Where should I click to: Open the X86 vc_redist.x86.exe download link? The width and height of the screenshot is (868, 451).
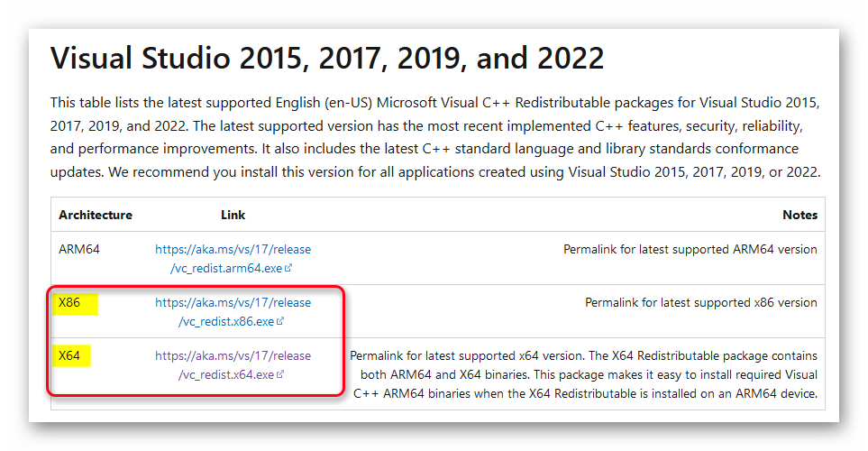[x=233, y=312]
